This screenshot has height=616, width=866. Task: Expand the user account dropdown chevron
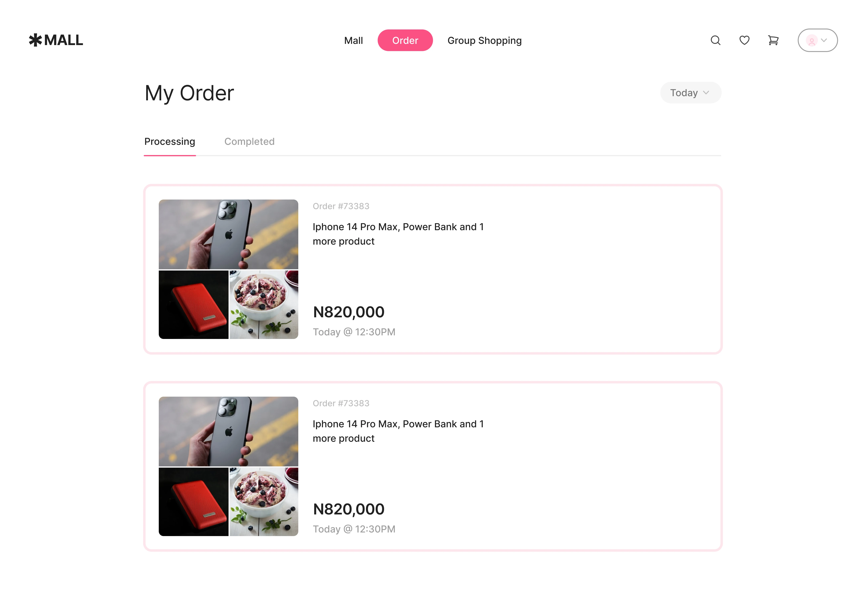pyautogui.click(x=824, y=40)
